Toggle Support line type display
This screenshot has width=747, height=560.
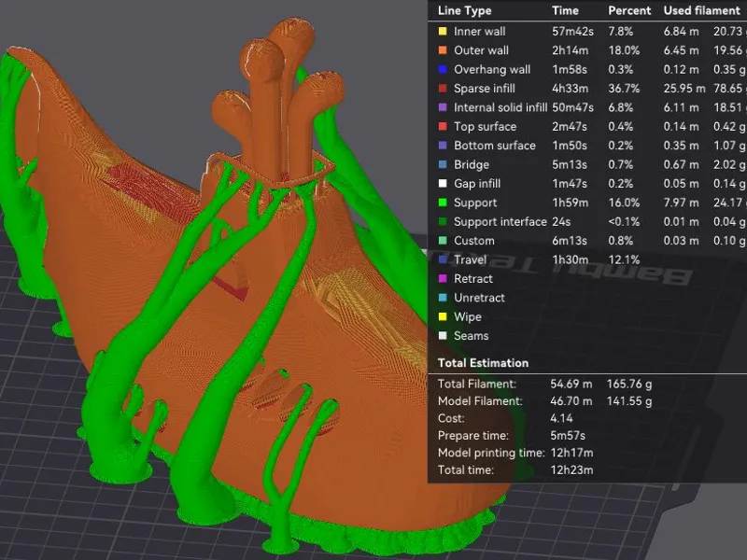click(x=475, y=203)
